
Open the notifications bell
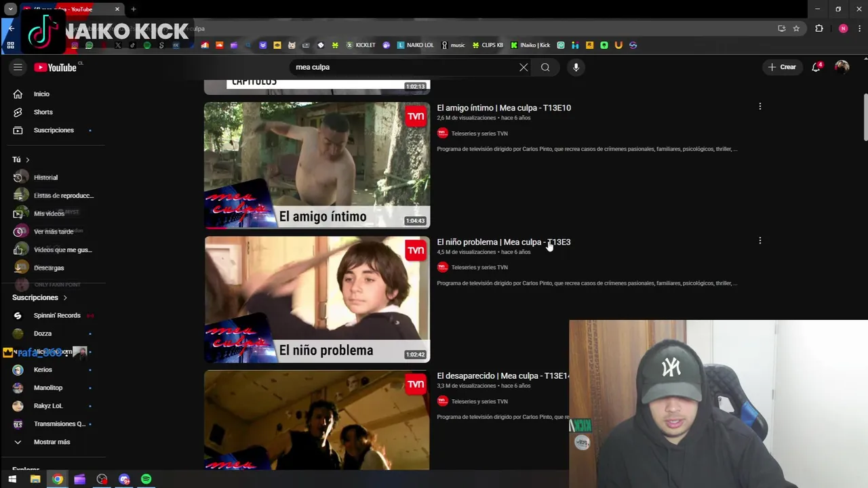tap(816, 67)
